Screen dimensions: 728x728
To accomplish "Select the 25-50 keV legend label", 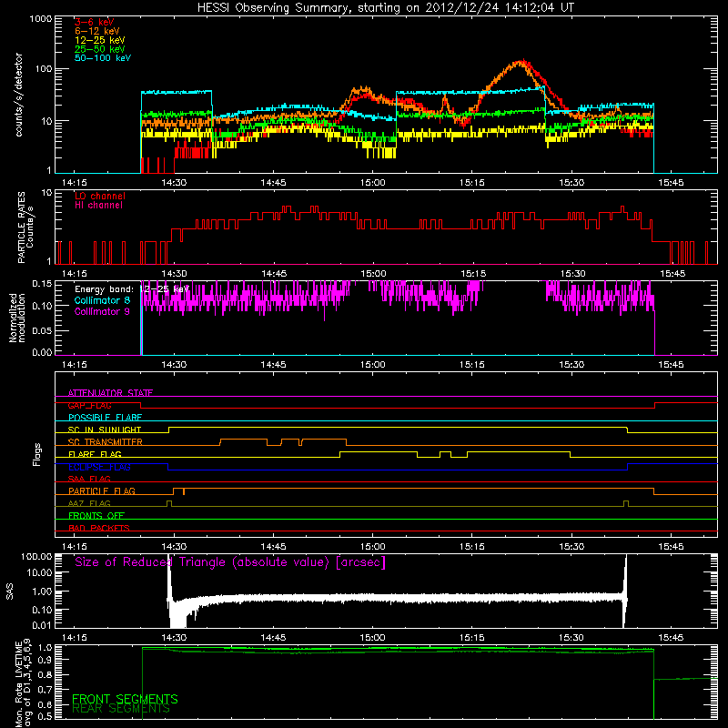I will (x=99, y=49).
